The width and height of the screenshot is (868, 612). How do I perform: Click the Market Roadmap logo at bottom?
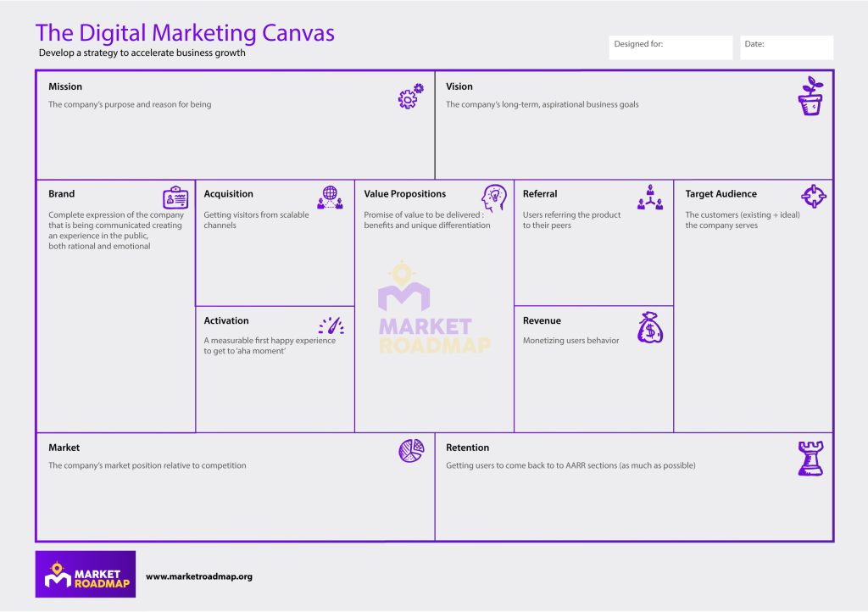(x=86, y=574)
